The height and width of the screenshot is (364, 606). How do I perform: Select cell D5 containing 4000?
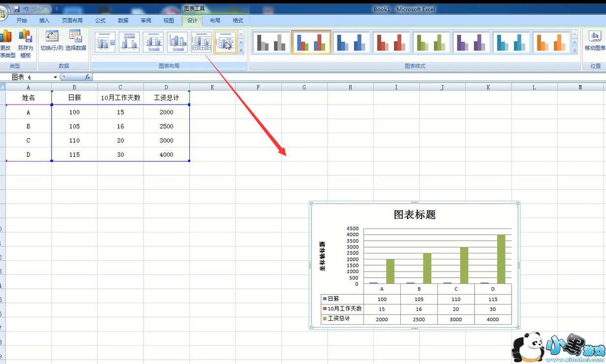tap(166, 154)
